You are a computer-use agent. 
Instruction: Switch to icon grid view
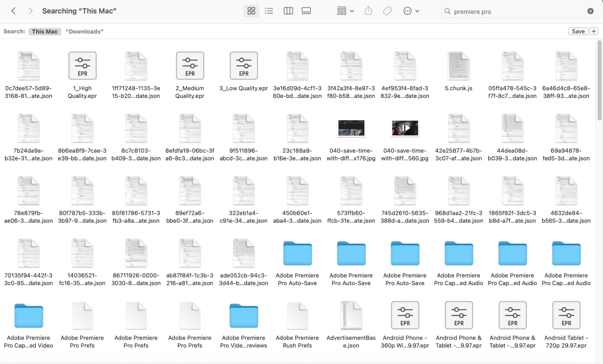pyautogui.click(x=251, y=11)
